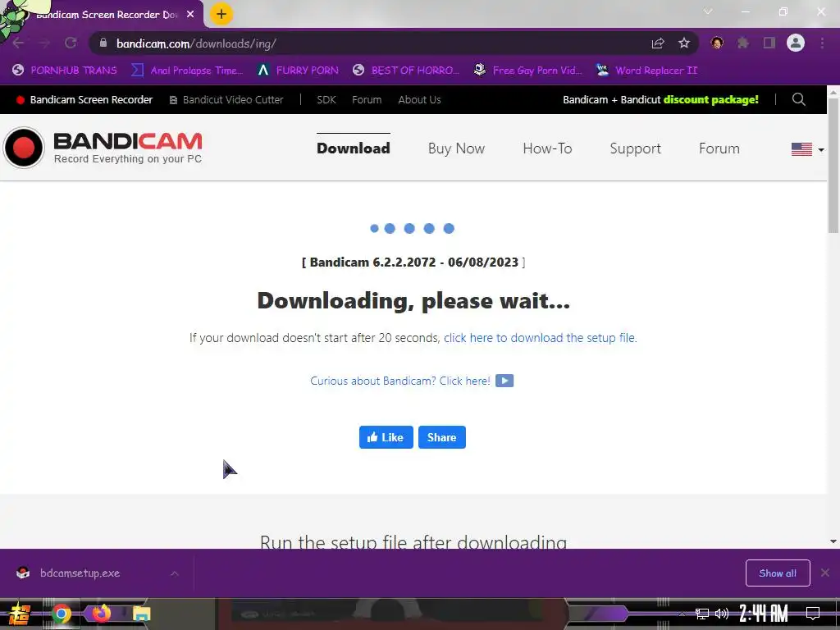Click Show all downloads button
The height and width of the screenshot is (630, 840).
[778, 573]
